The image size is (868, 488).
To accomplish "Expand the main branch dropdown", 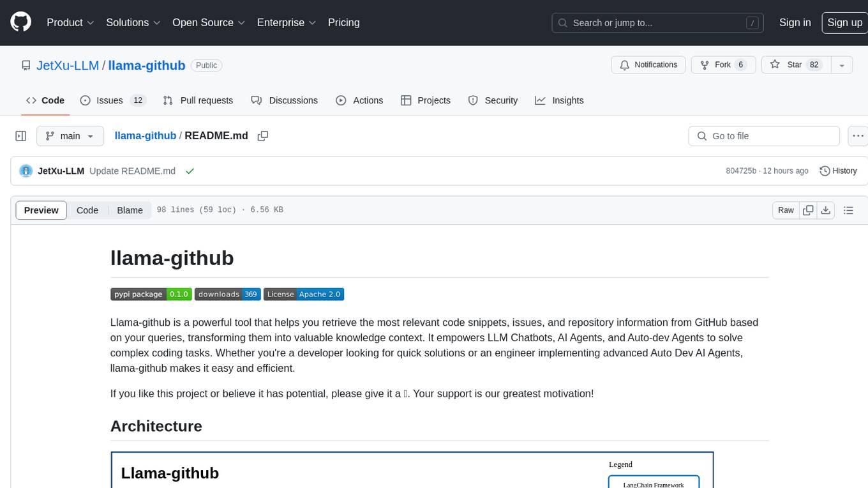I will pyautogui.click(x=70, y=136).
